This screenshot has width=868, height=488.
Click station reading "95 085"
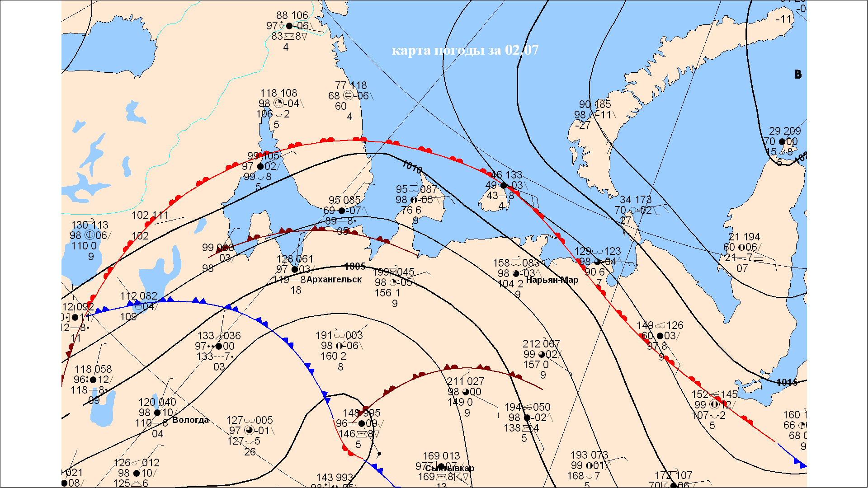pos(344,200)
